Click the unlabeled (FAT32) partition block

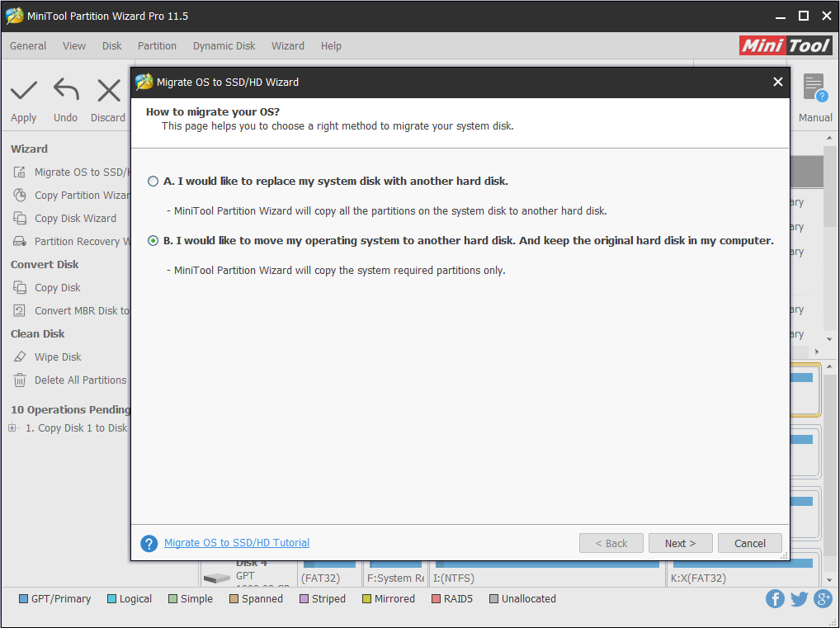pos(329,574)
